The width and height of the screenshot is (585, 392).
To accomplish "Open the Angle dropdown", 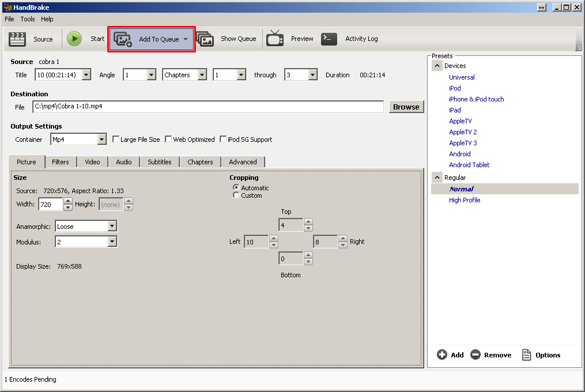I will 151,75.
